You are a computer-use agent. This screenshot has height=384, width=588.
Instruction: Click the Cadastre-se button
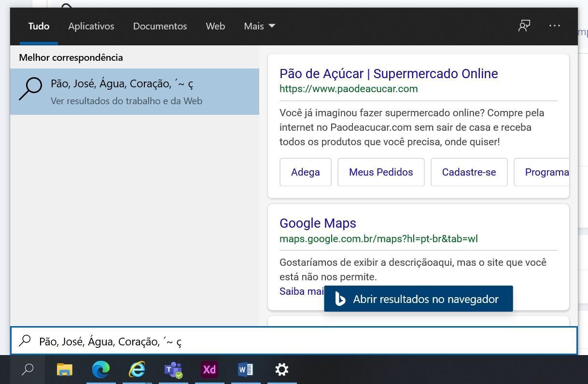469,172
